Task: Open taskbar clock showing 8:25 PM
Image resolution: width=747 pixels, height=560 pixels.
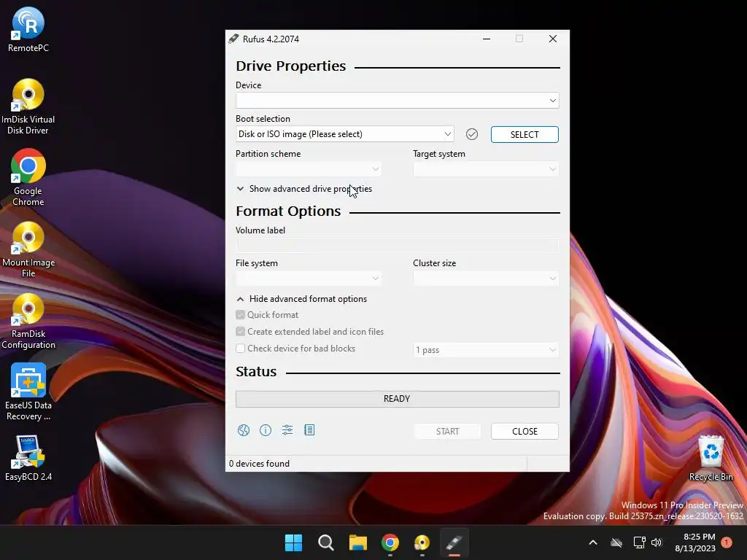Action: click(695, 542)
